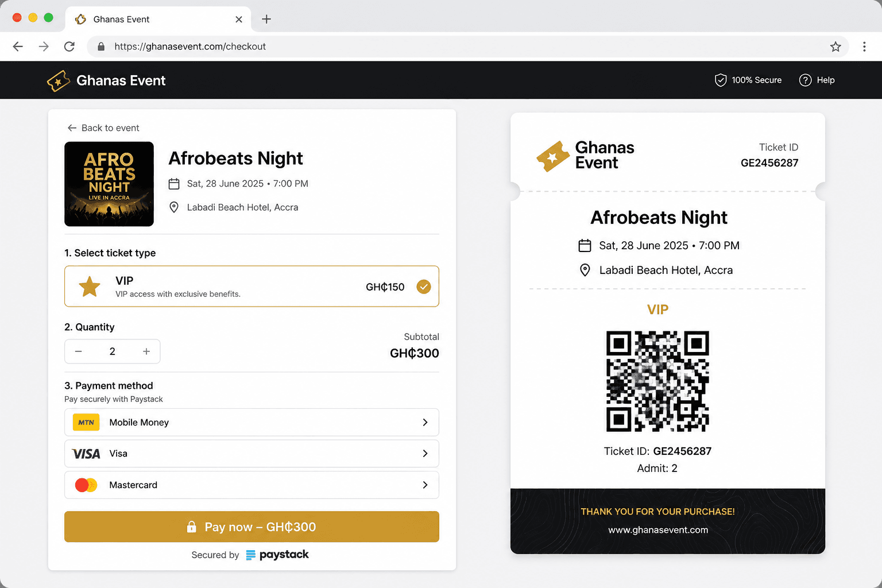882x588 pixels.
Task: Click the GH₵150 VIP price
Action: pyautogui.click(x=385, y=287)
